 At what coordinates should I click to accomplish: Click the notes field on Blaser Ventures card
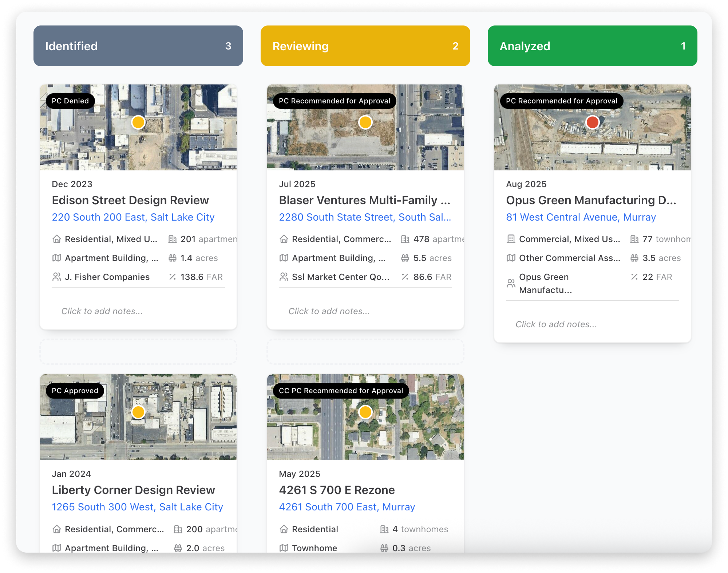point(329,311)
